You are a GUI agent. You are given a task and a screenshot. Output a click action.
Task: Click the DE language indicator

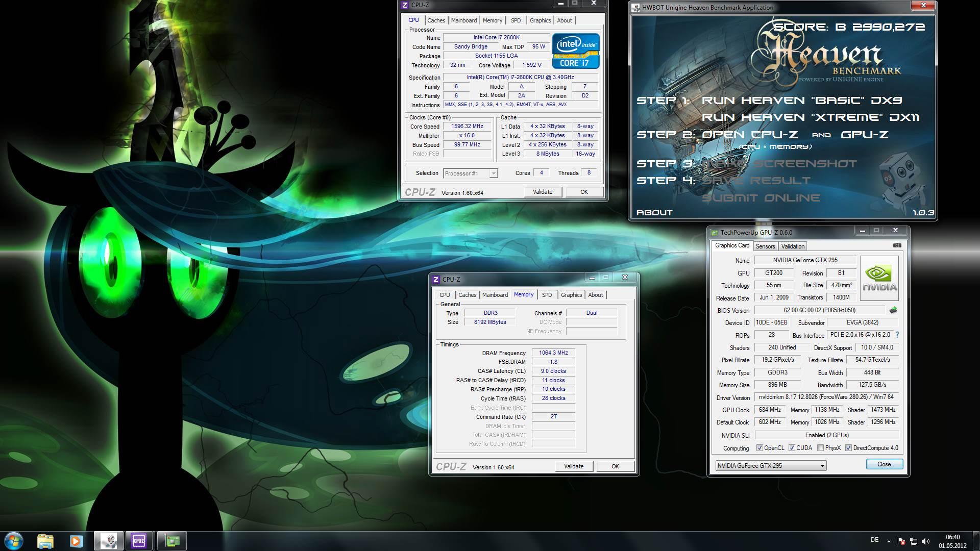[874, 540]
